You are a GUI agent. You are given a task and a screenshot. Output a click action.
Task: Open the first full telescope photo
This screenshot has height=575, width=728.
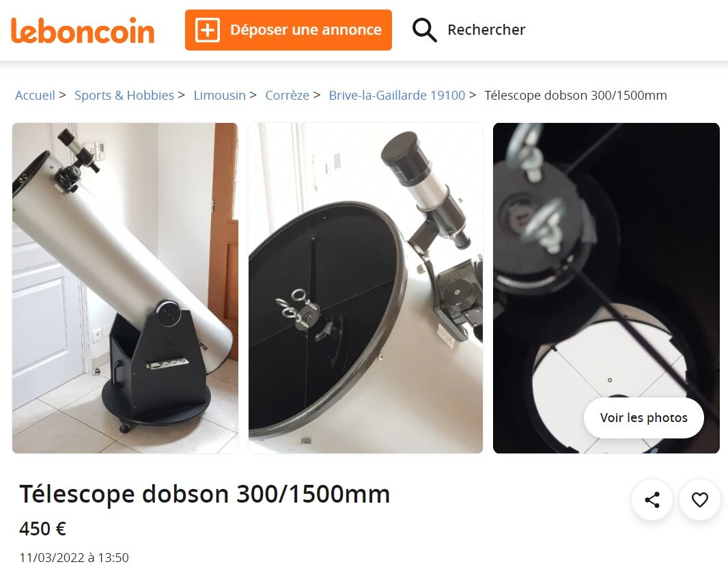click(126, 287)
